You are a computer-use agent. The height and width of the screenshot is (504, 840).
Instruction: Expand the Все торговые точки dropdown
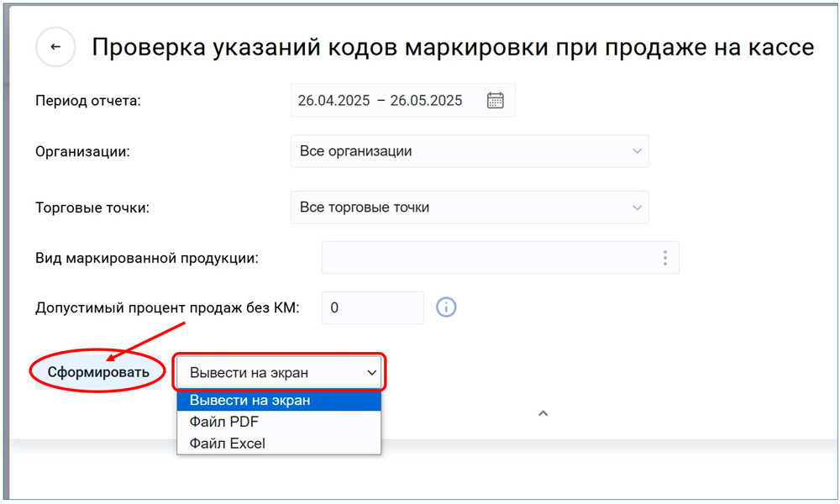(x=469, y=207)
